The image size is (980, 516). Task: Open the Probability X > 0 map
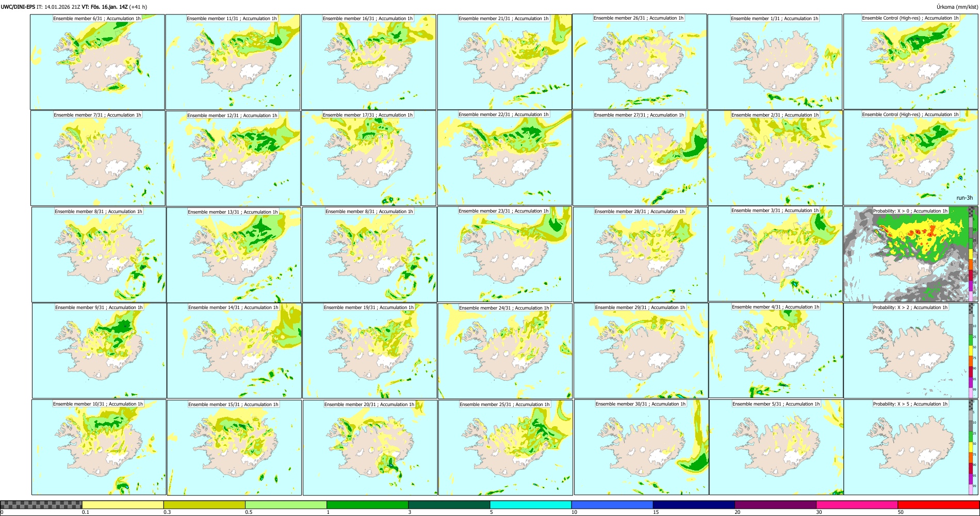(910, 254)
